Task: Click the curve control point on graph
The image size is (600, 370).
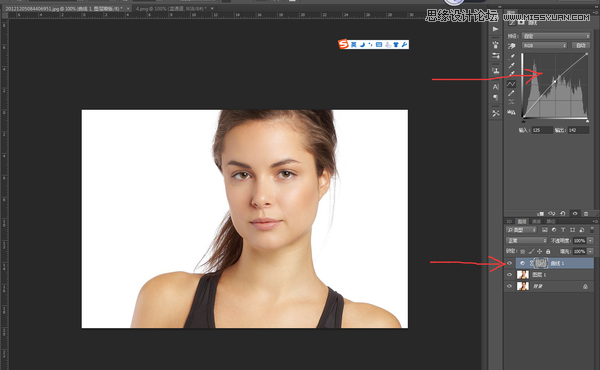Action: point(554,81)
